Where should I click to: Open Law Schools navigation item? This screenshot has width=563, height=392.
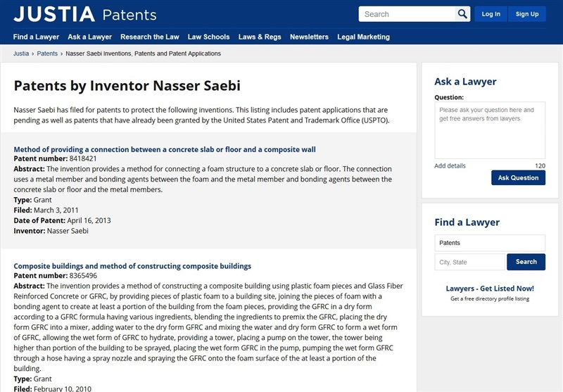(x=208, y=37)
